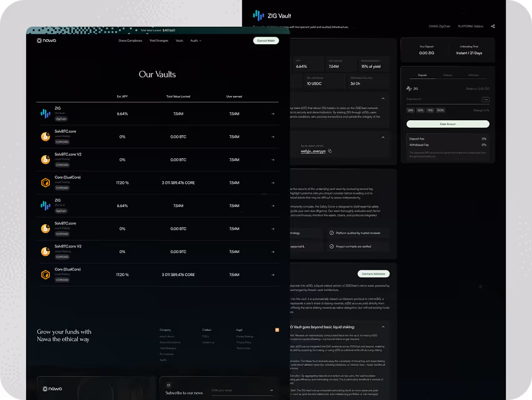This screenshot has height=400, width=532.
Task: Click the upper Core (DualCore) hexagon icon
Action: (x=45, y=183)
